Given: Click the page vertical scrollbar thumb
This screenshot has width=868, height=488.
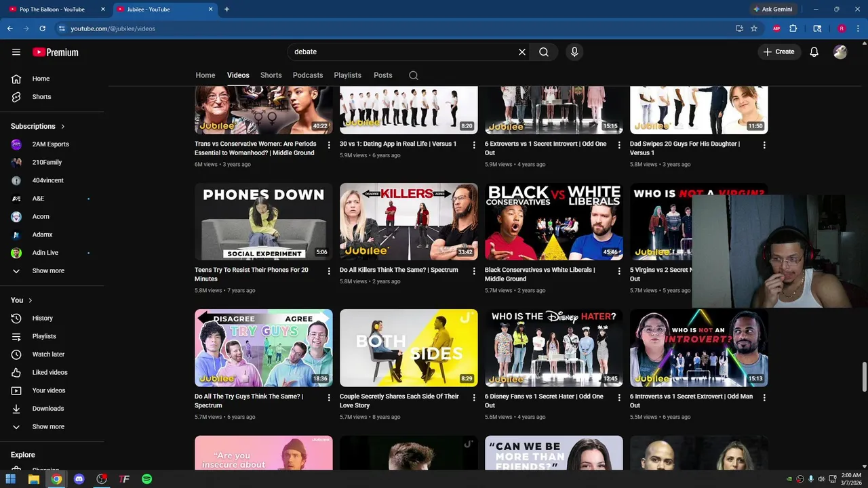Looking at the screenshot, I should [x=864, y=376].
